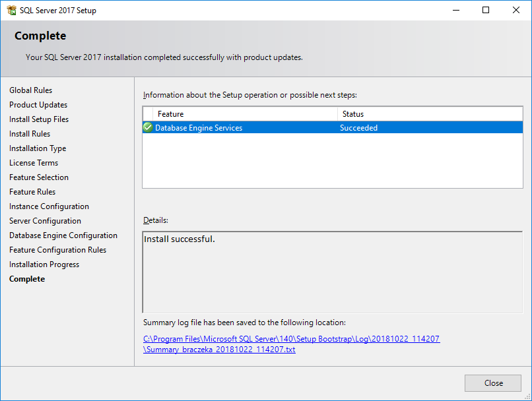This screenshot has height=401, width=532.
Task: Click the Close button
Action: pos(492,383)
